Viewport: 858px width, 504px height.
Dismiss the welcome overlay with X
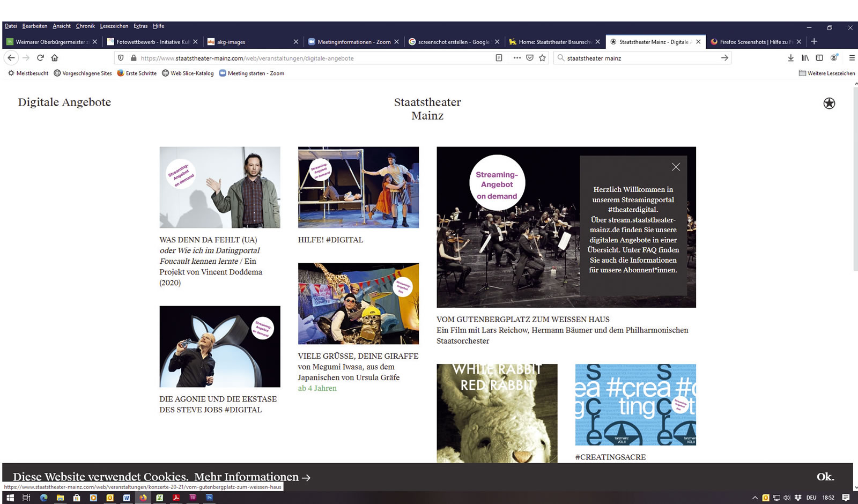click(x=676, y=167)
